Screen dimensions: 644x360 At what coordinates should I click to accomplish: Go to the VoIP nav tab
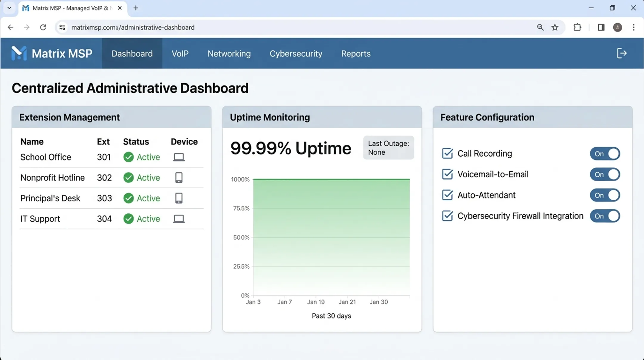pyautogui.click(x=180, y=53)
